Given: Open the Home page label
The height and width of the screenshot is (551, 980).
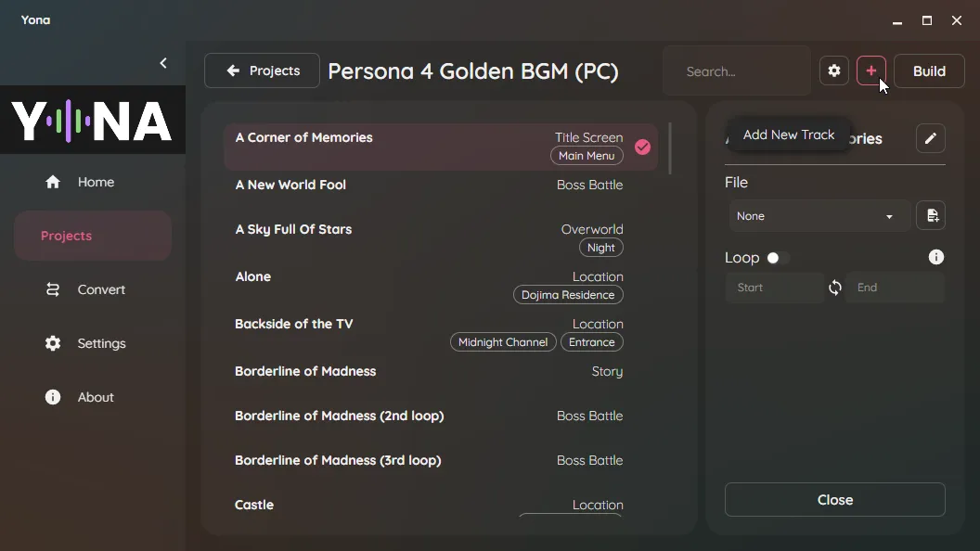Looking at the screenshot, I should (x=96, y=182).
